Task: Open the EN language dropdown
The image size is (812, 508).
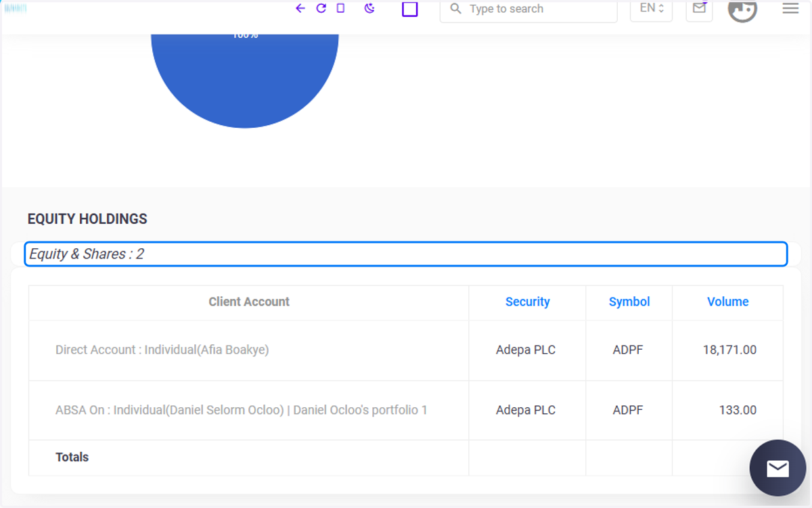Action: pos(651,9)
